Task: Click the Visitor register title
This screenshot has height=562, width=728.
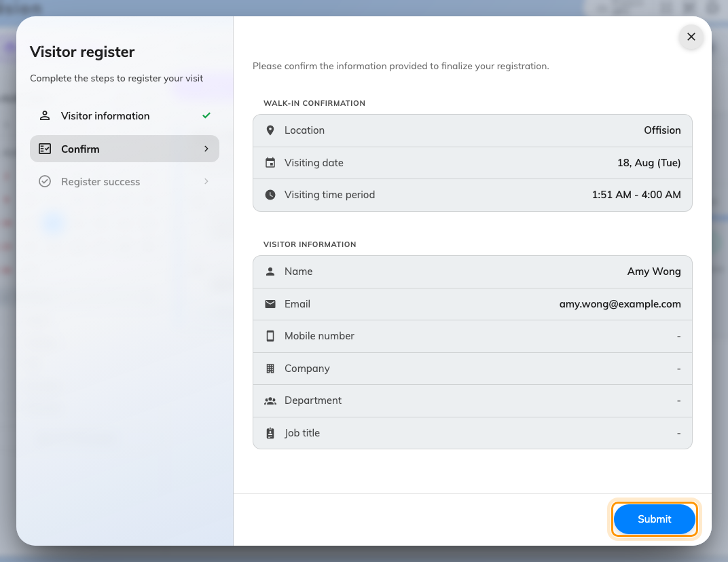Action: [x=82, y=52]
